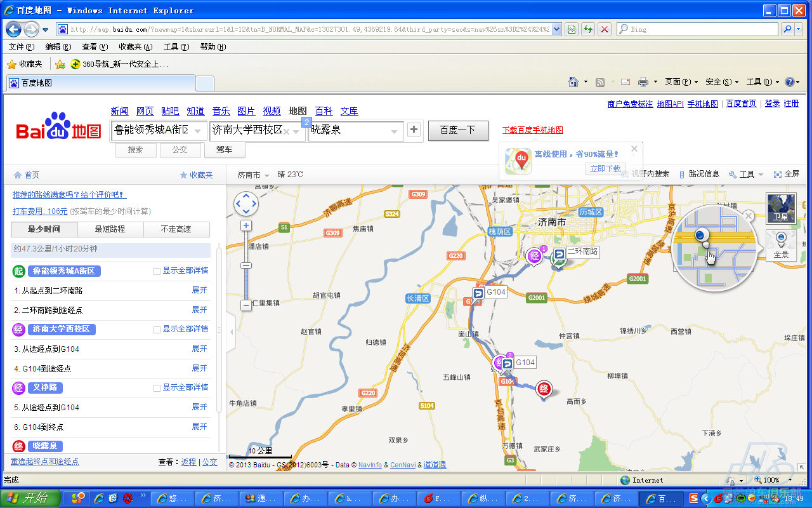Open the IE 页面 menu dropdown
This screenshot has height=508, width=812.
point(681,82)
